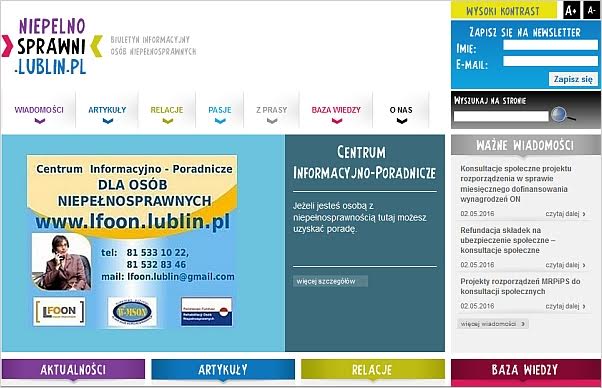602x388 pixels.
Task: Open czytaj dalej for Refundacja składek
Action: [x=565, y=265]
